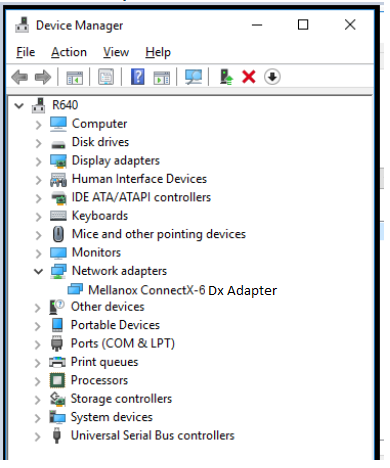This screenshot has width=390, height=468.
Task: Expand the Storage controllers category
Action: [x=37, y=400]
